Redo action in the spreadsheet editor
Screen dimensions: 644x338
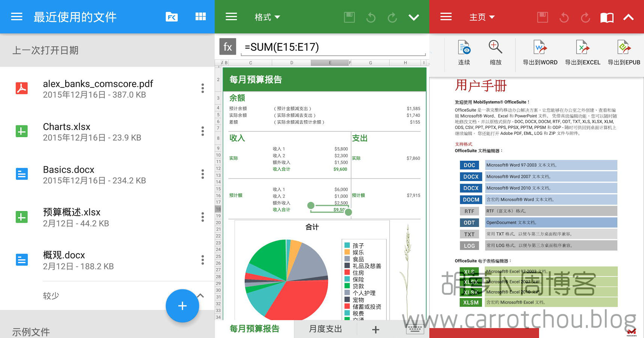pyautogui.click(x=392, y=17)
